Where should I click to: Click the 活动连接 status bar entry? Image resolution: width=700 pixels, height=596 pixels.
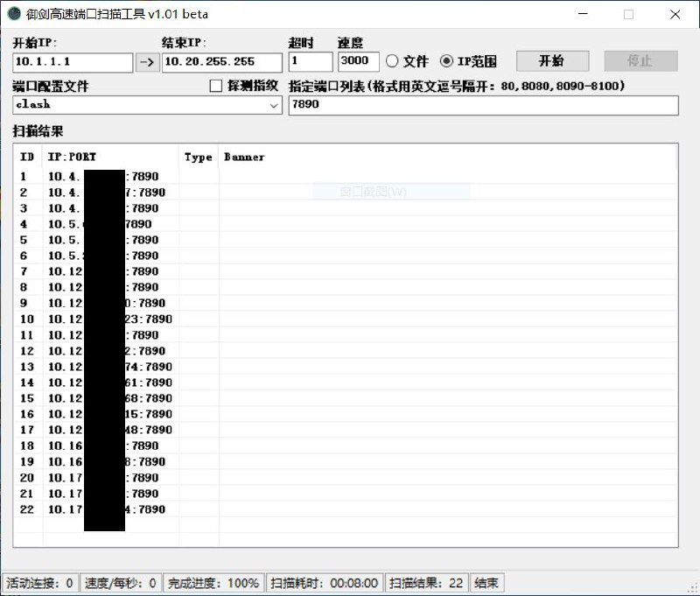pos(40,583)
